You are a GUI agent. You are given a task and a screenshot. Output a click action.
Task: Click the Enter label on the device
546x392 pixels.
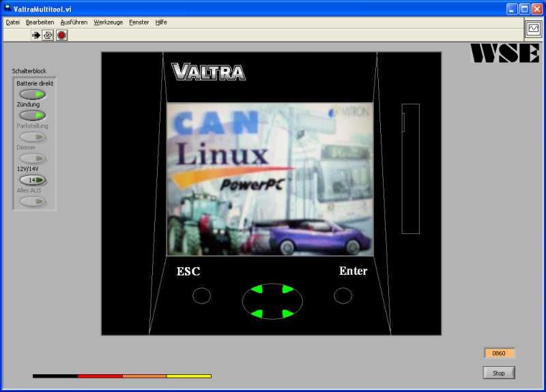tap(353, 271)
